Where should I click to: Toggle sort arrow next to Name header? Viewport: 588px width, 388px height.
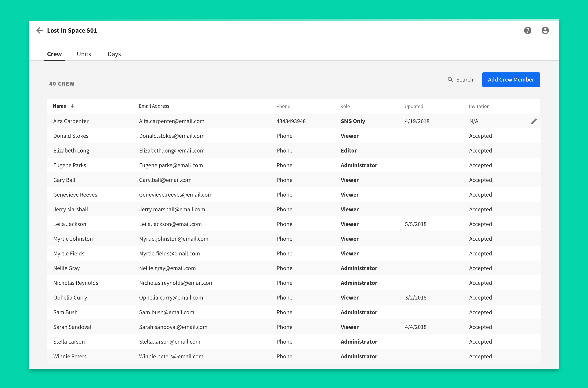pyautogui.click(x=72, y=106)
